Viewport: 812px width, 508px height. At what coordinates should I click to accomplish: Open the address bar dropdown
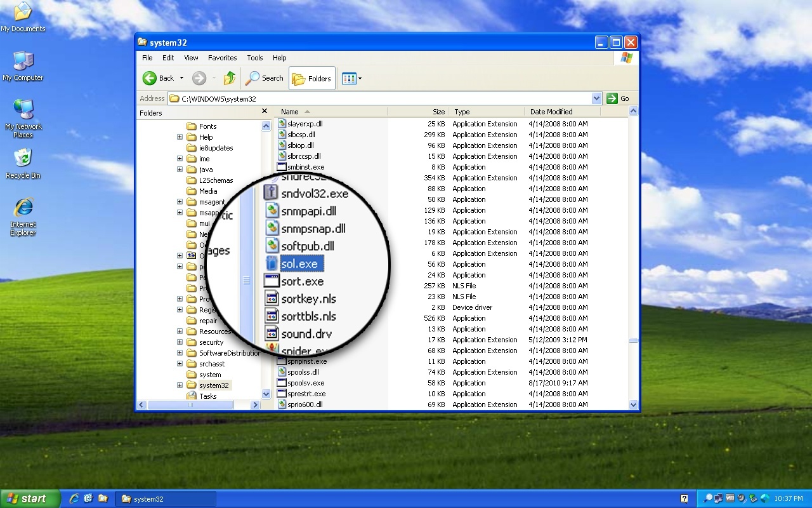[x=596, y=98]
